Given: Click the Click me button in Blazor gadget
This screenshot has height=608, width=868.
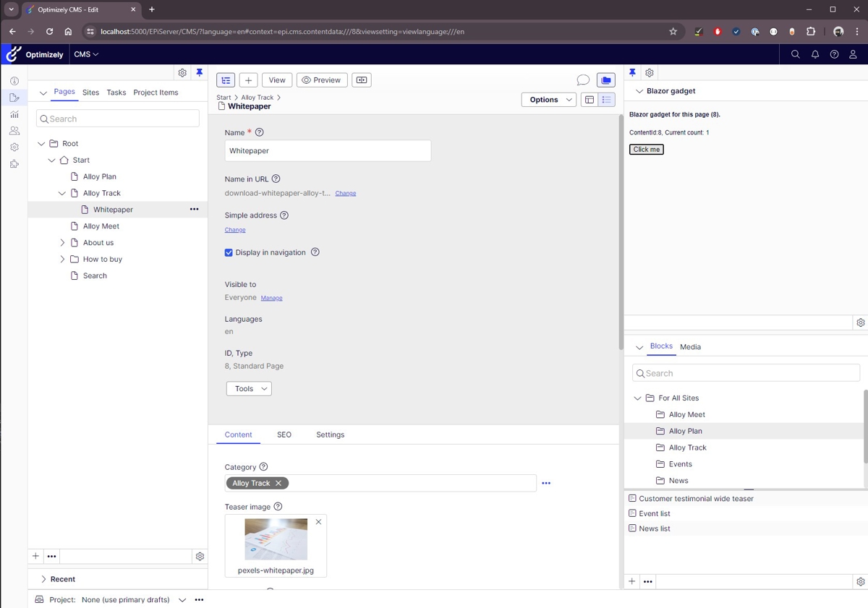Looking at the screenshot, I should coord(645,149).
